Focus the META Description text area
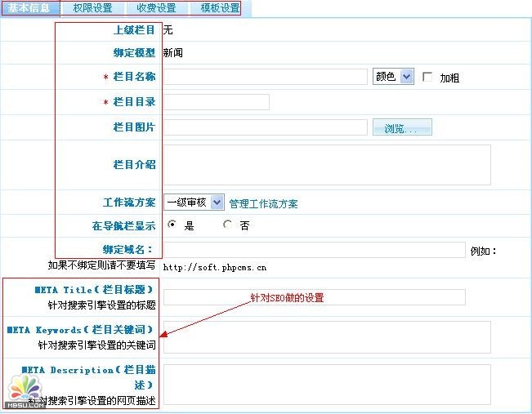Screen dimensions: 532x414 327,384
